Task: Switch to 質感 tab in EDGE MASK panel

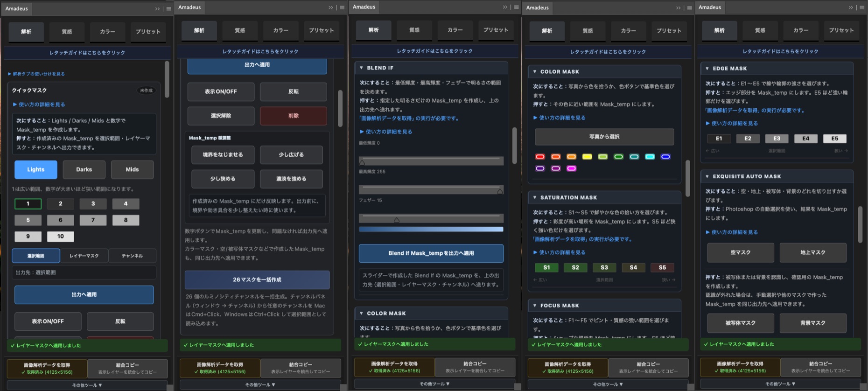Action: click(x=760, y=30)
